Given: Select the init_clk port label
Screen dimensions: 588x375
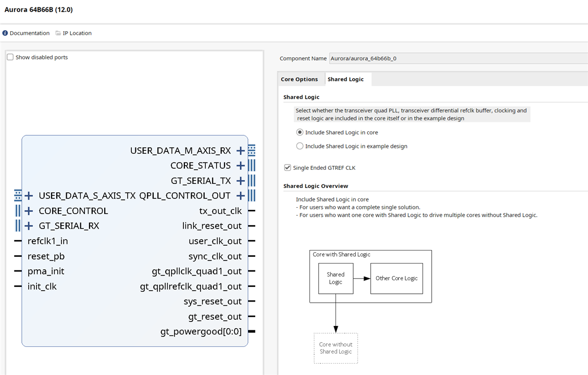Looking at the screenshot, I should pos(42,286).
